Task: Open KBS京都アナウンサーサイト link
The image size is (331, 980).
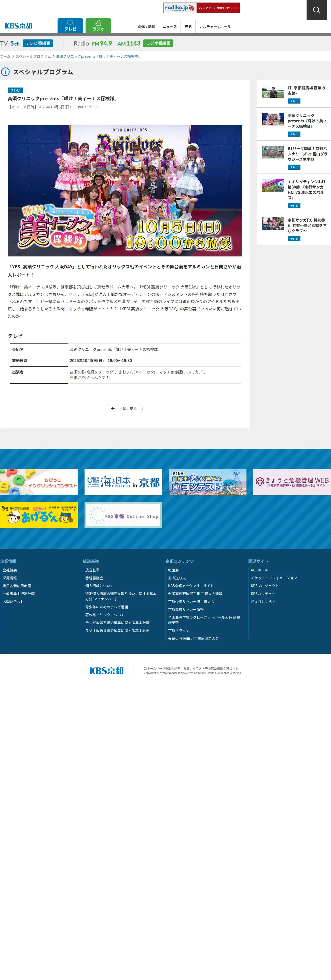Action: point(191,586)
